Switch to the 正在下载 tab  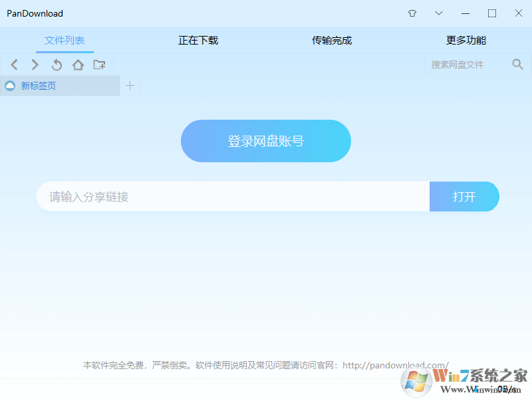pos(198,40)
